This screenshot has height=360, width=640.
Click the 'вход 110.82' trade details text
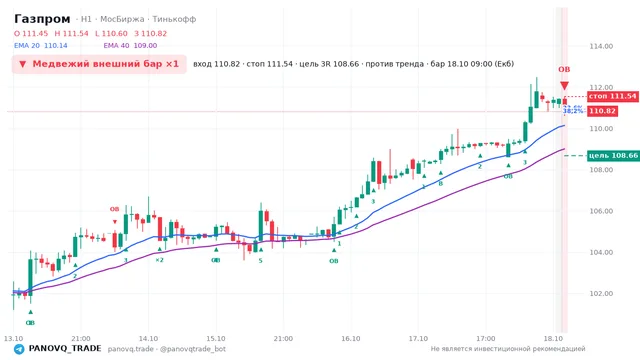[x=216, y=64]
